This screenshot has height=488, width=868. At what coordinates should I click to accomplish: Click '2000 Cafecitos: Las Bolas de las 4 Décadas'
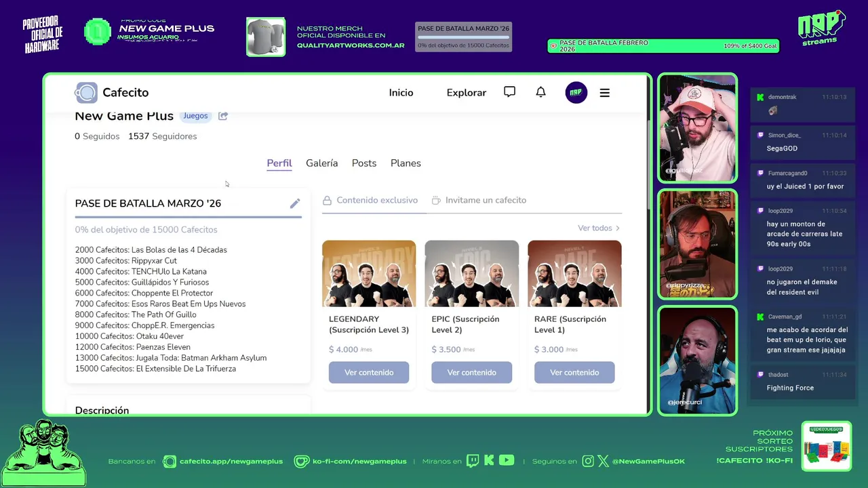151,250
